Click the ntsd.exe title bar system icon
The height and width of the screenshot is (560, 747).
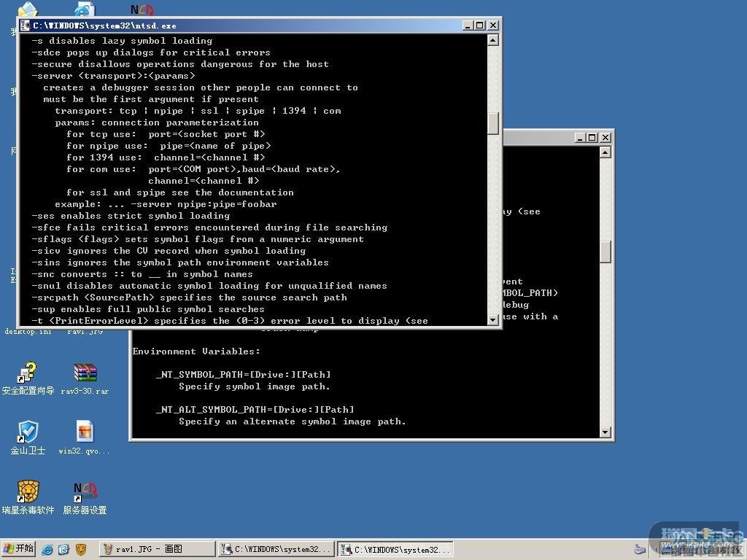25,26
